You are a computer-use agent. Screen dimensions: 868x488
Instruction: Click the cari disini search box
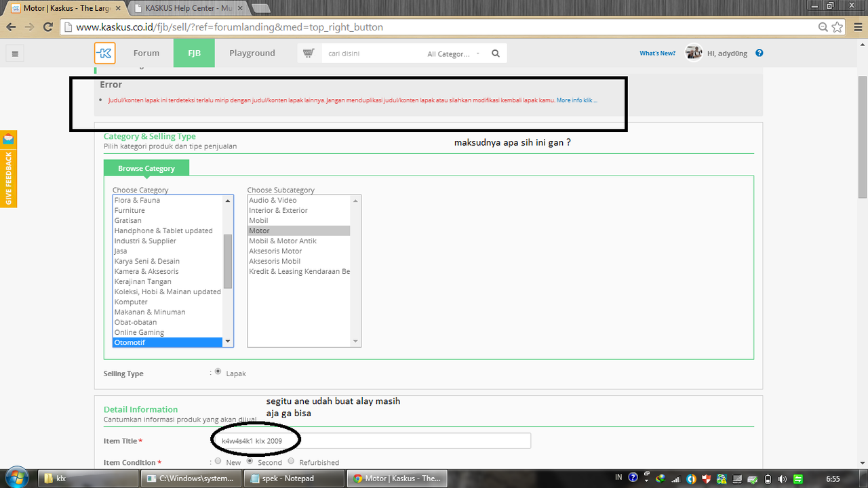click(x=371, y=54)
